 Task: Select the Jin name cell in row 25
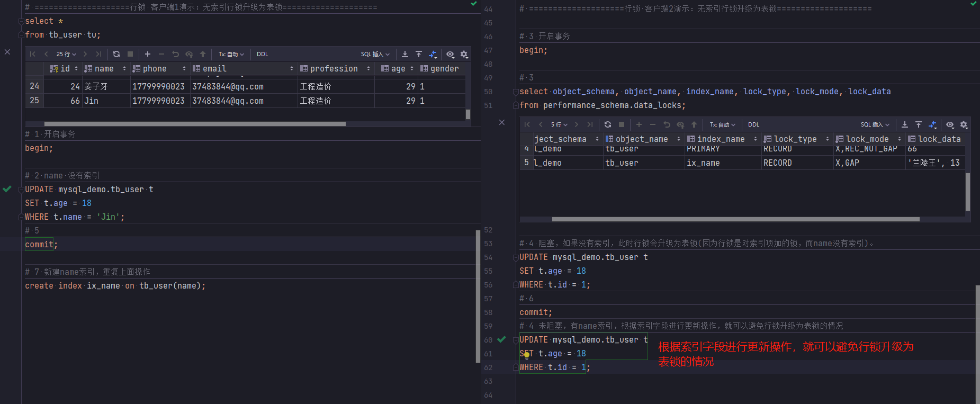(106, 101)
